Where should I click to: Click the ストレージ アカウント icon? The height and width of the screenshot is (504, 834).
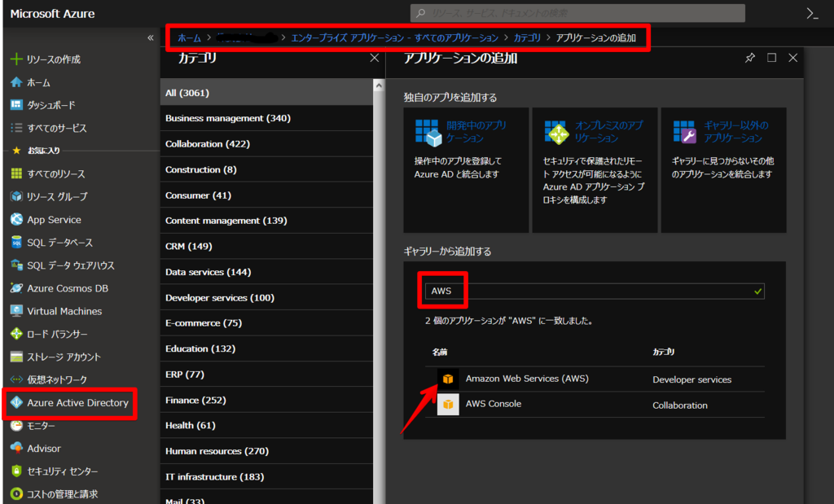point(16,356)
